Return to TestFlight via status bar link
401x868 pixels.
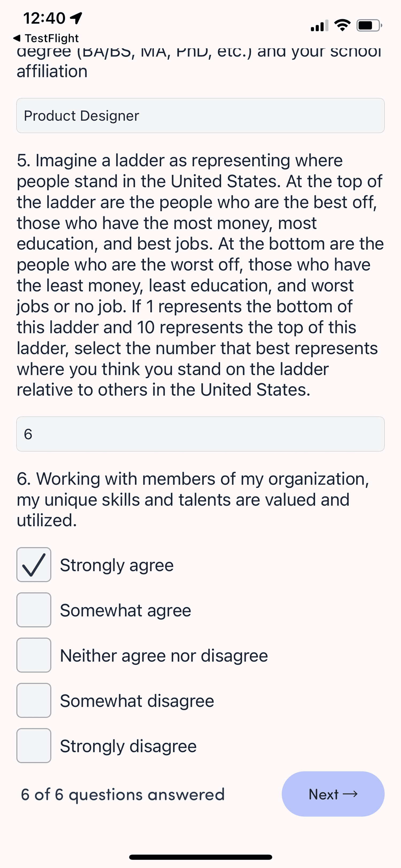tap(46, 38)
